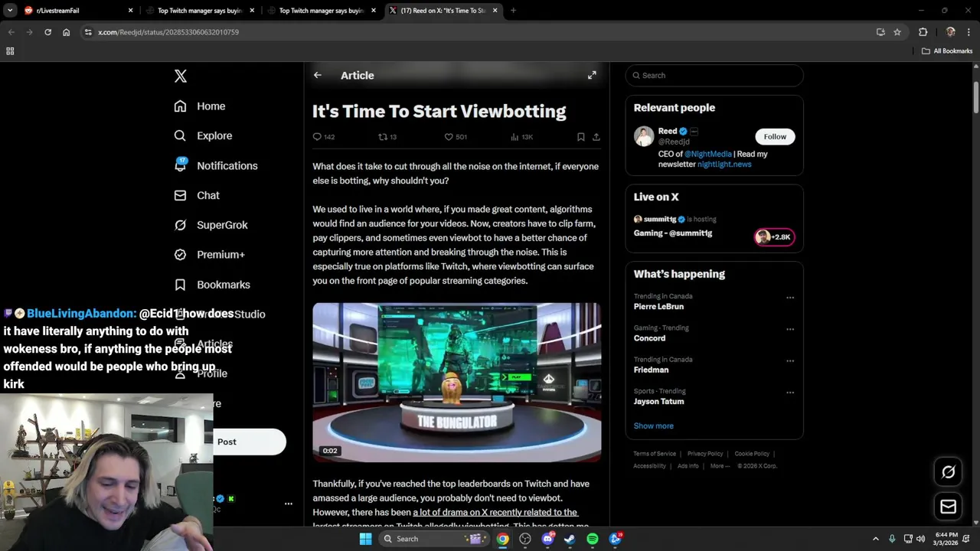The image size is (980, 551).
Task: Open the Pierre LeBrun trending topic
Action: (x=658, y=307)
